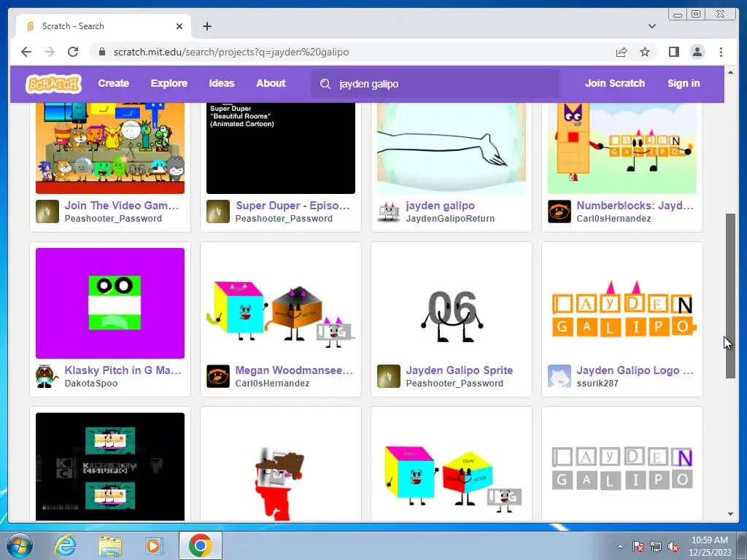This screenshot has height=560, width=747.
Task: Bookmark page with the star icon
Action: pyautogui.click(x=645, y=52)
